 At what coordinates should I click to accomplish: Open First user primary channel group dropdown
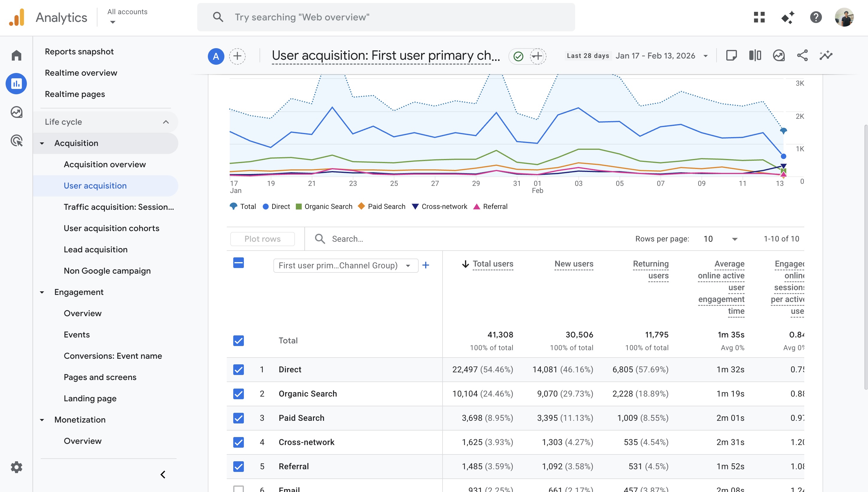tap(345, 266)
